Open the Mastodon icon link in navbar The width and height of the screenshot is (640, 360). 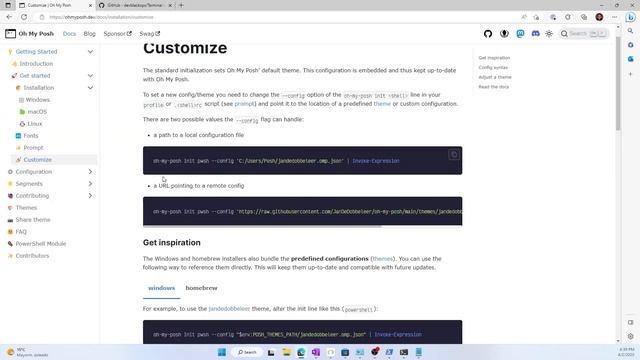coord(520,34)
